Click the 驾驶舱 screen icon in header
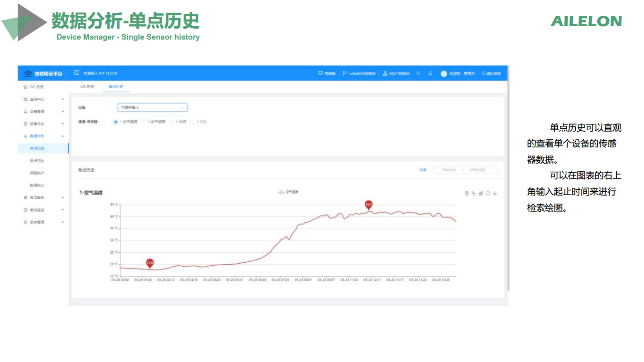The height and width of the screenshot is (362, 644). click(321, 73)
